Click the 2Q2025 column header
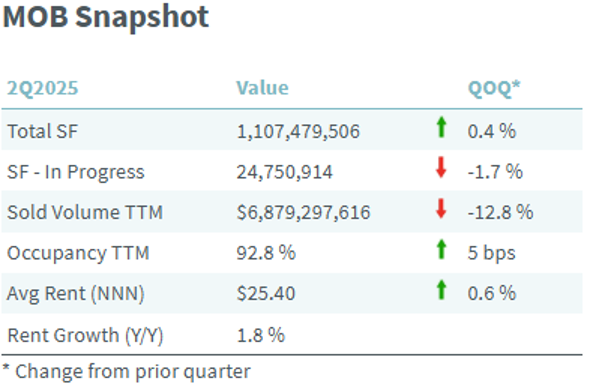 coord(43,88)
